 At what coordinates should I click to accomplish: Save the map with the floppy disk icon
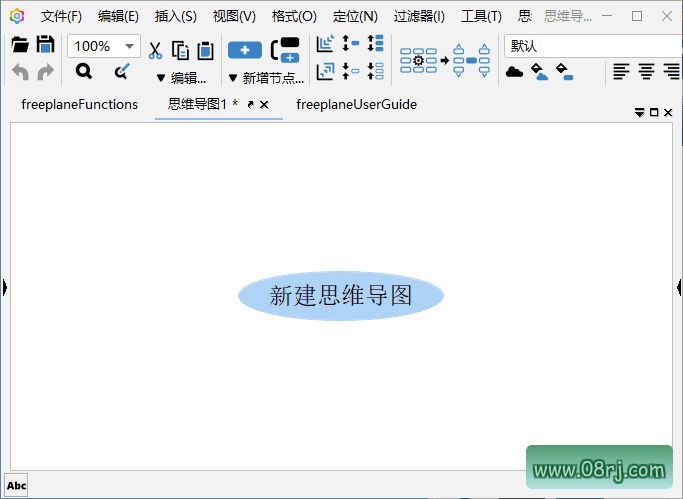point(45,44)
